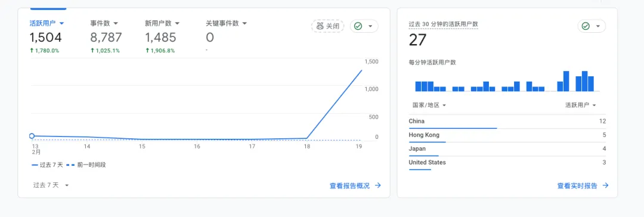
Task: Open the 新用户数 metric dropdown
Action: (162, 23)
